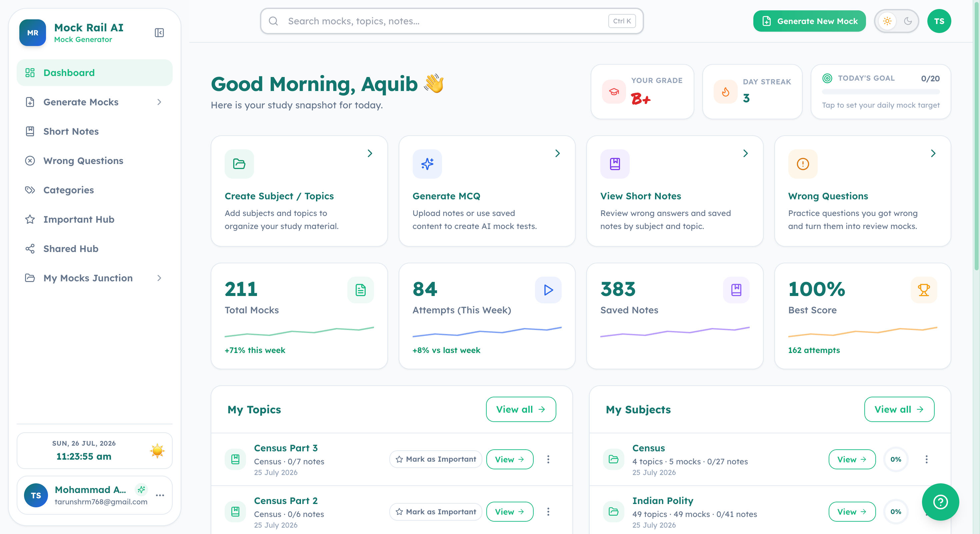The image size is (980, 534).
Task: Mark Census Part 2 as Important
Action: tap(436, 512)
